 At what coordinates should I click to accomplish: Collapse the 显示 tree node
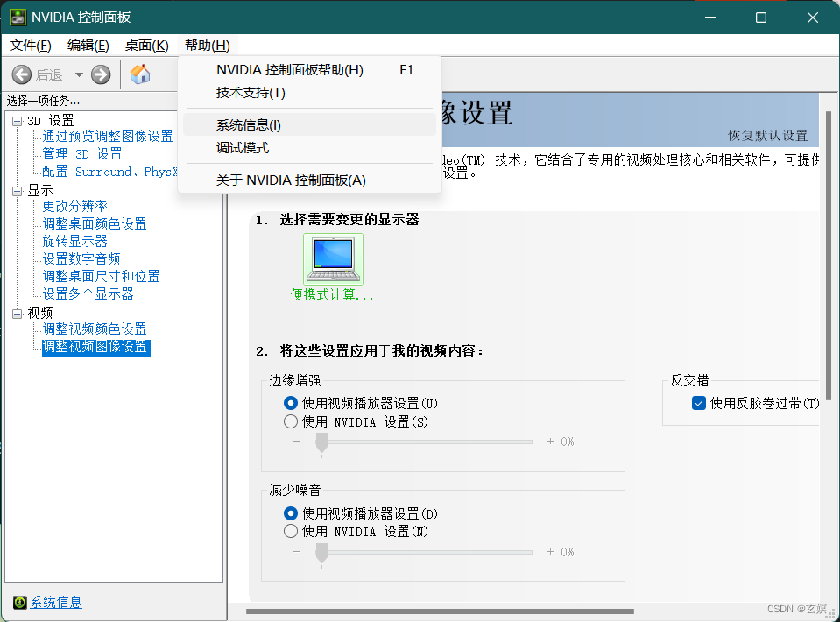coord(18,191)
